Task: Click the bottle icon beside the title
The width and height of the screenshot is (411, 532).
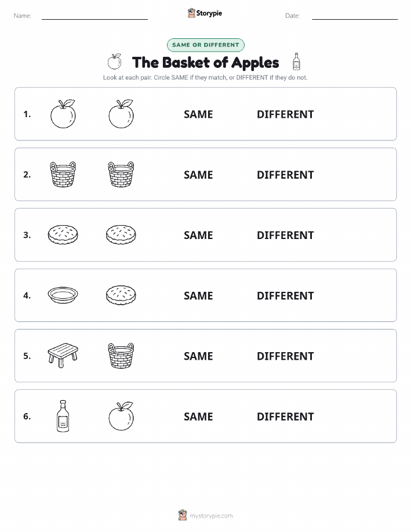Action: point(296,61)
